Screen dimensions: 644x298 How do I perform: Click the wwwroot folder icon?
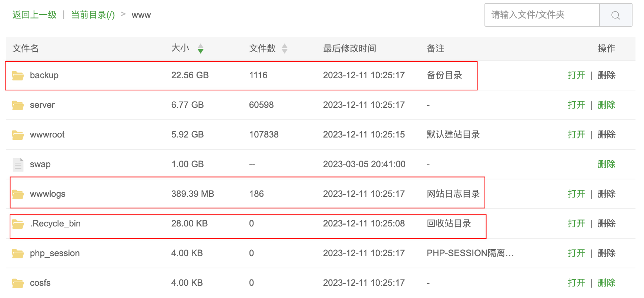(18, 135)
